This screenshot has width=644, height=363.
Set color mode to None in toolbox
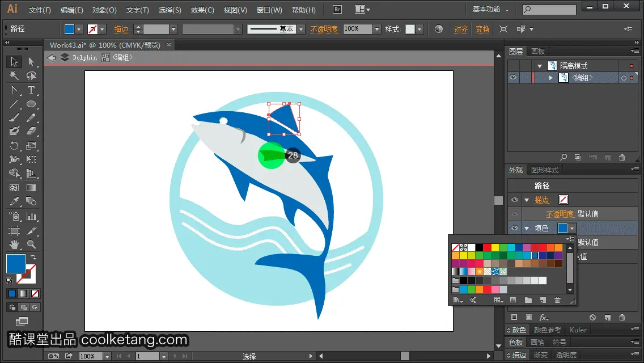[x=35, y=294]
